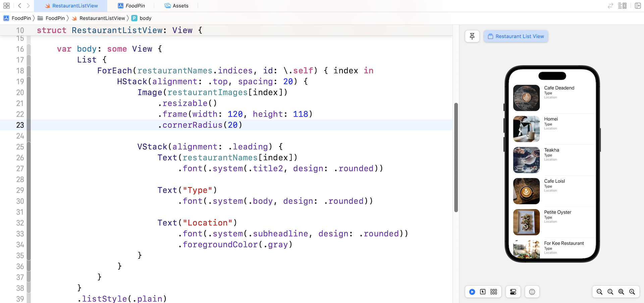Select the Restaurant List View preview button
Image resolution: width=644 pixels, height=303 pixels.
516,36
